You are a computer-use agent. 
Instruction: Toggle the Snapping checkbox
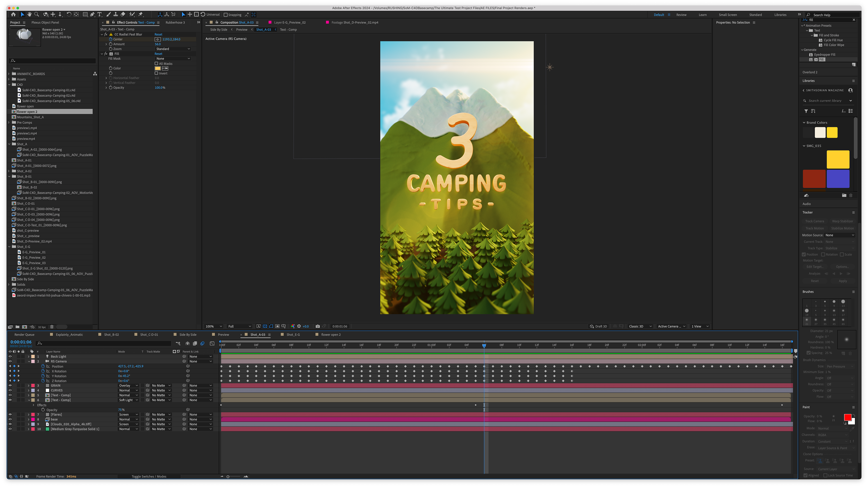226,15
